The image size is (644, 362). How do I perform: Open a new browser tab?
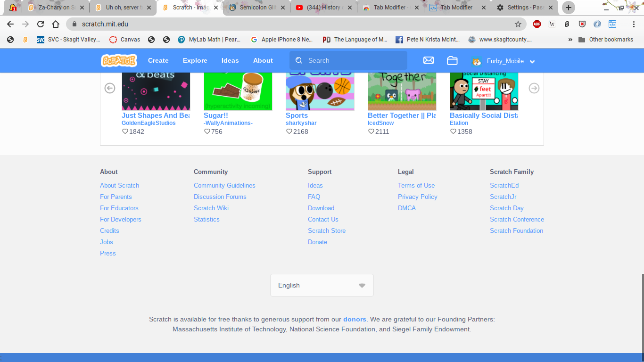pos(569,8)
